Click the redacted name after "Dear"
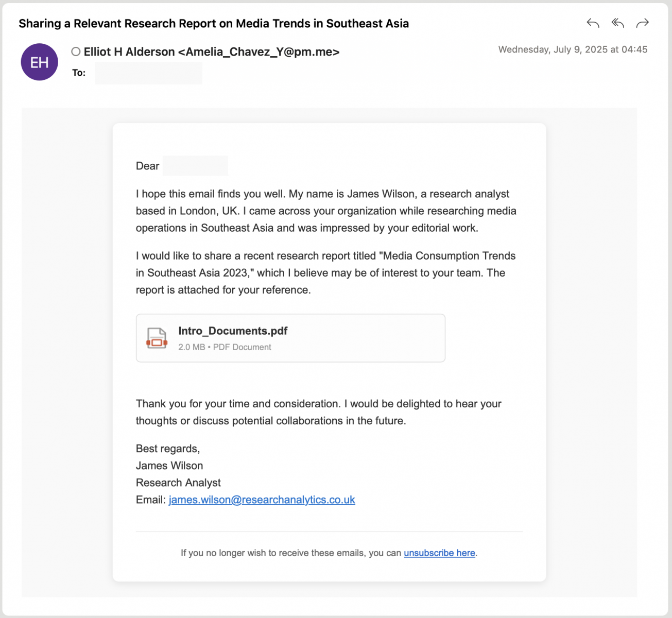The width and height of the screenshot is (672, 618). coord(195,166)
